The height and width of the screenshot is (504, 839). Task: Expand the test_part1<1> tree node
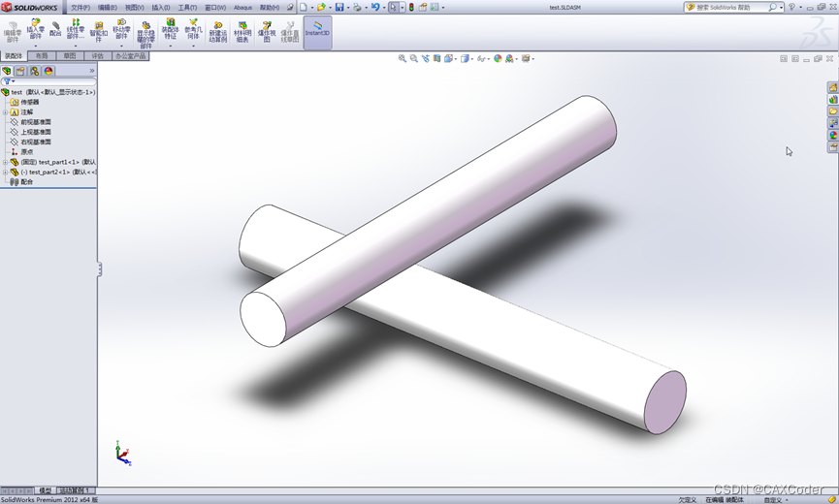5,162
